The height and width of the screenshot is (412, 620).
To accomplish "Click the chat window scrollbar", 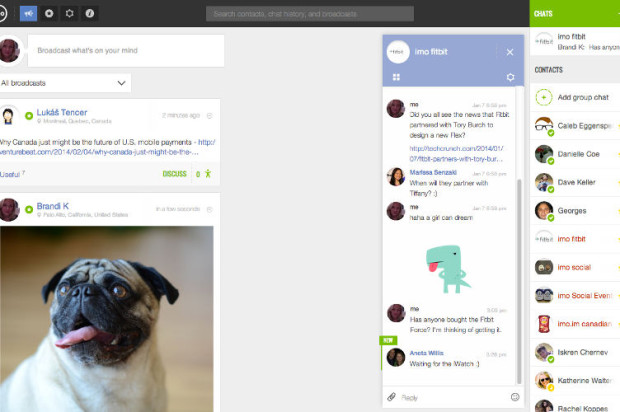I will 519,281.
